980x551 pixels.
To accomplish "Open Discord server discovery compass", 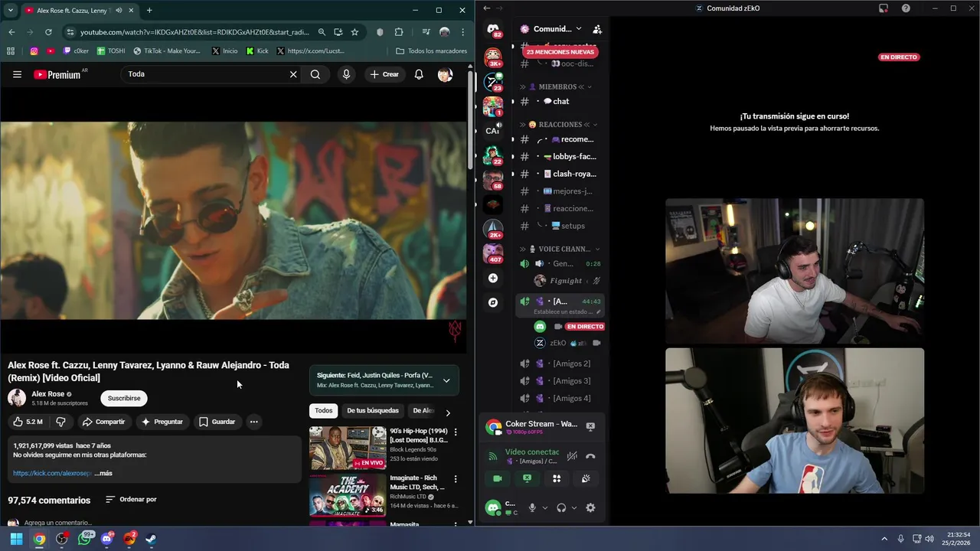I will [493, 302].
